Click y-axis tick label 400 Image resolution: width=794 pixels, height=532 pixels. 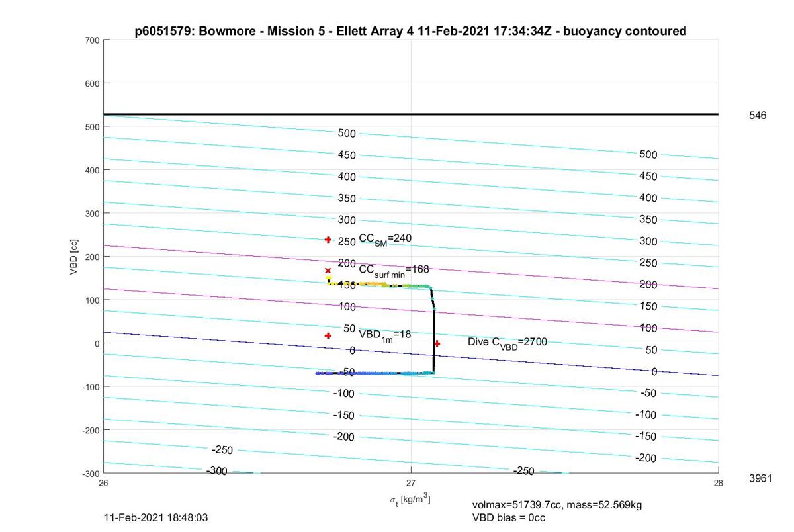tap(93, 170)
